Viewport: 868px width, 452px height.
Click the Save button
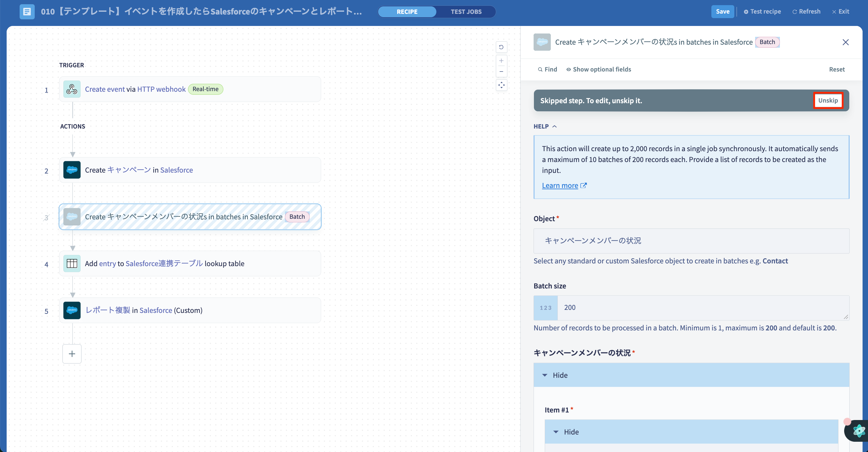(723, 11)
